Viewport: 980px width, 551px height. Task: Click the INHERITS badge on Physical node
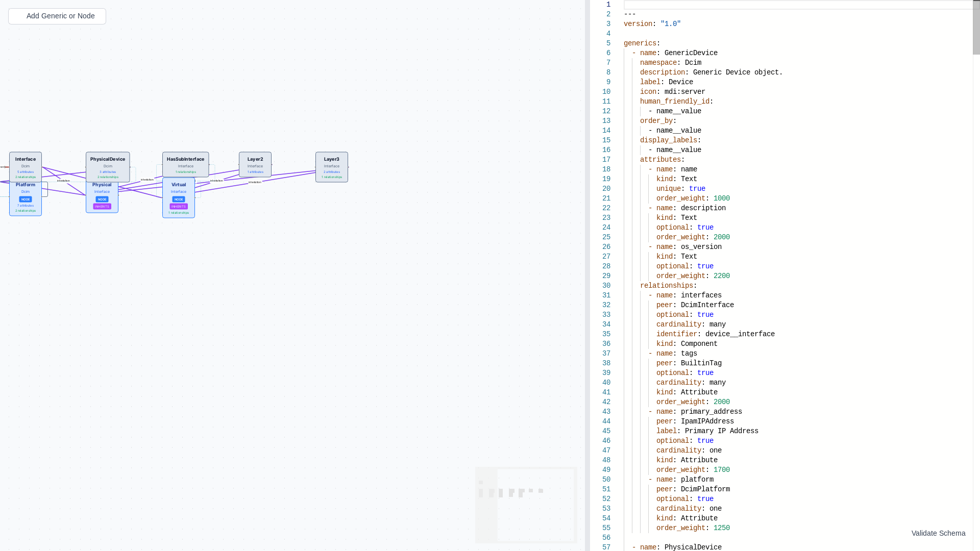pyautogui.click(x=102, y=207)
